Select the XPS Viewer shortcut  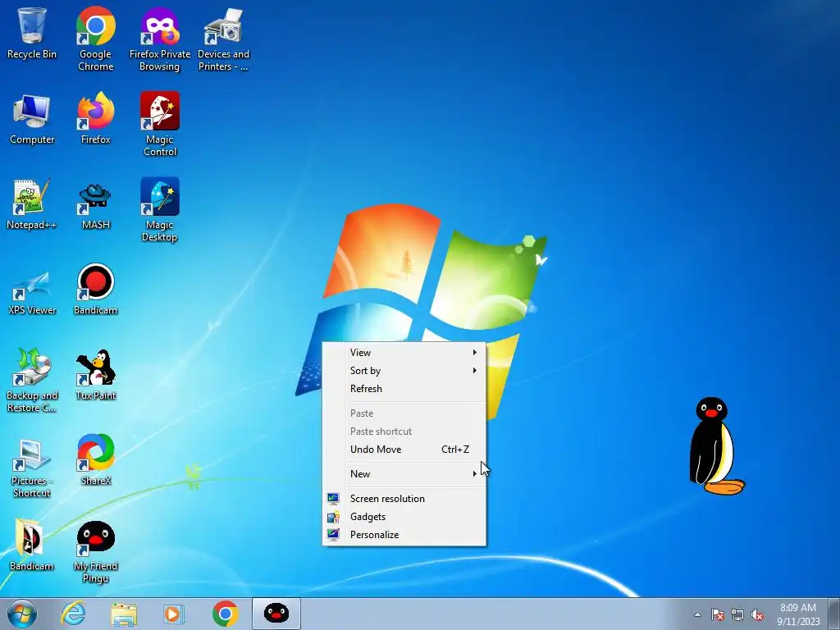pyautogui.click(x=32, y=292)
